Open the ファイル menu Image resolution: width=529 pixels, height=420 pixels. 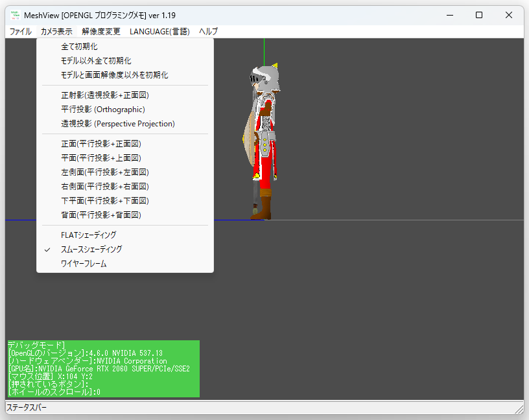[x=21, y=32]
